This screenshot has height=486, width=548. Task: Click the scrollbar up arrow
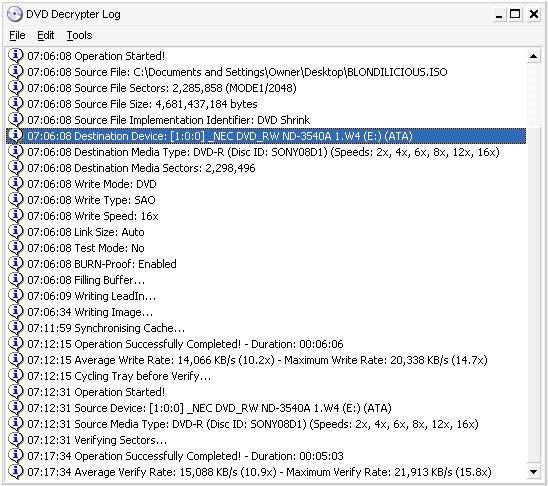[533, 56]
